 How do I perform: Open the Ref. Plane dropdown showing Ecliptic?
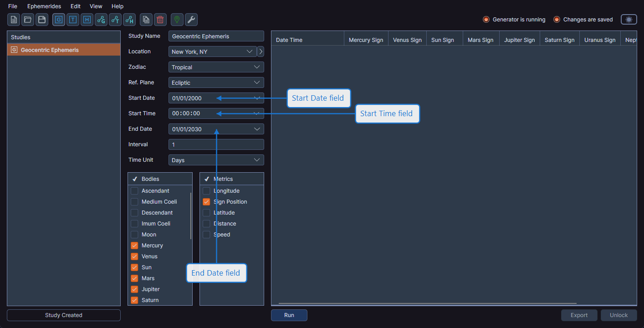click(x=216, y=82)
